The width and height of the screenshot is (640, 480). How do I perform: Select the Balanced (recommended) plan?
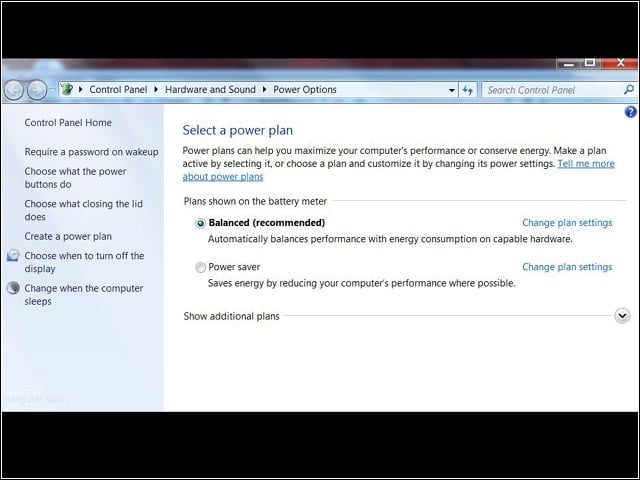(x=200, y=223)
